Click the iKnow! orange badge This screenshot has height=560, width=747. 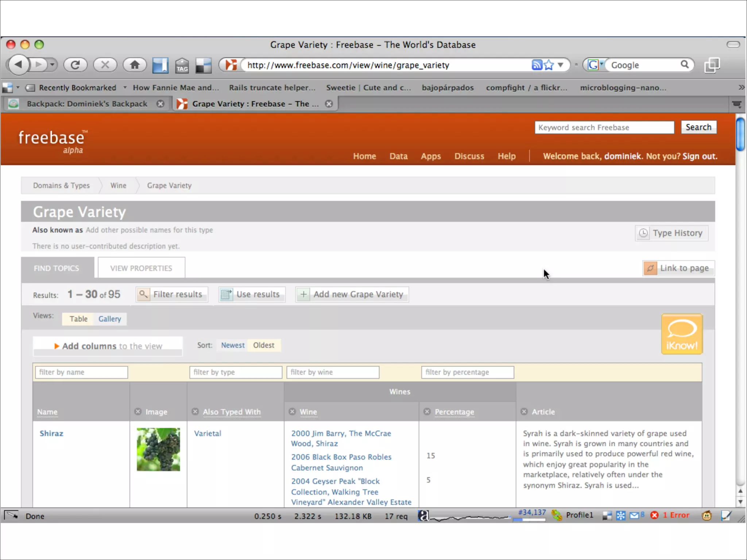681,334
